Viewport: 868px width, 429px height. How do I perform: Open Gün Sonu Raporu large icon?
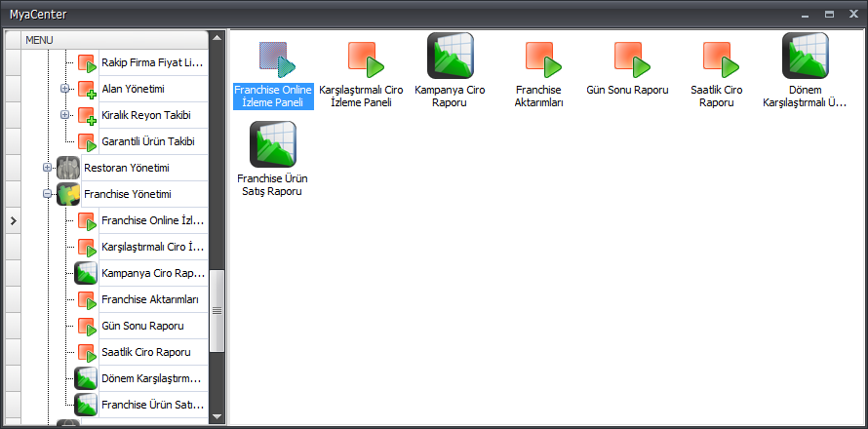[x=632, y=58]
